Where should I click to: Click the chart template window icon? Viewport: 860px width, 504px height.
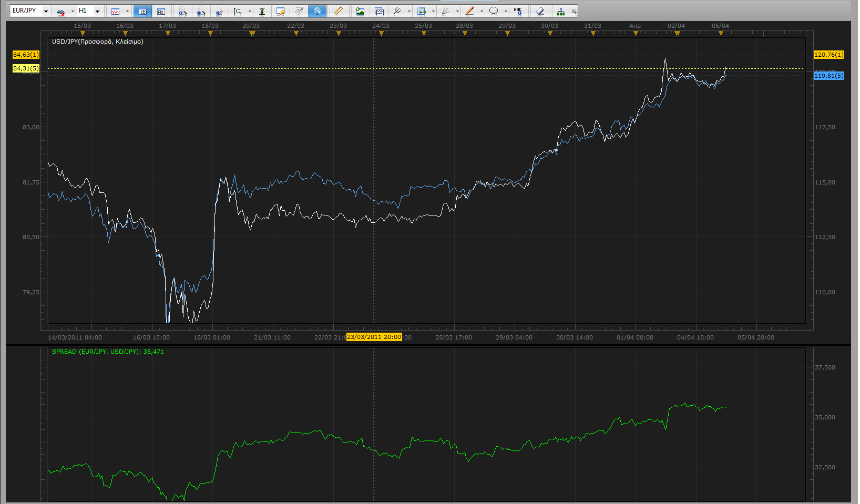point(379,11)
